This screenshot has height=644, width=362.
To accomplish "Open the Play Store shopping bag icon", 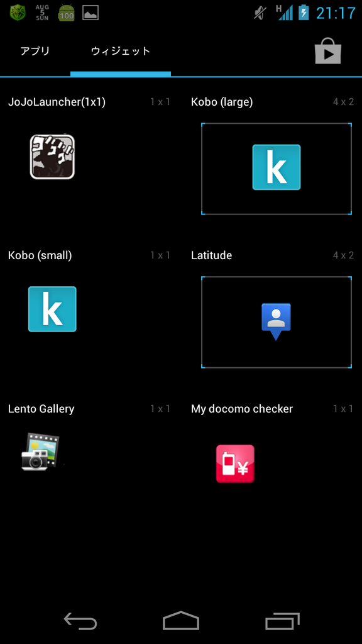I will click(x=328, y=51).
